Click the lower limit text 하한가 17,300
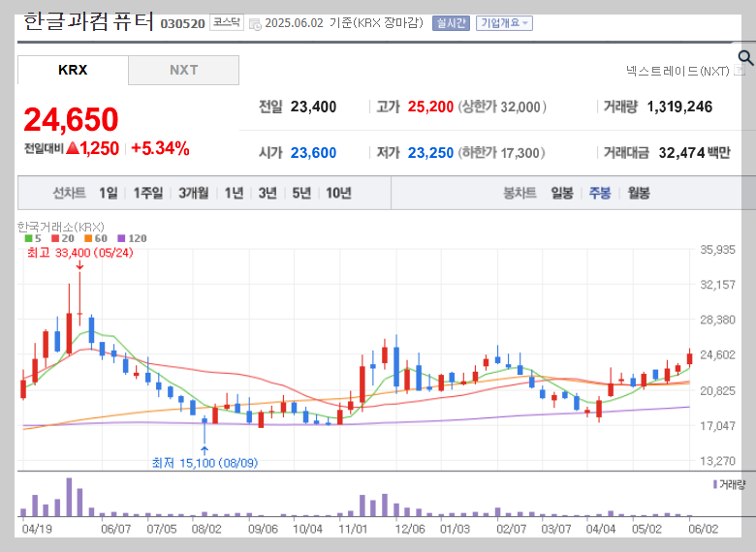 [x=501, y=153]
